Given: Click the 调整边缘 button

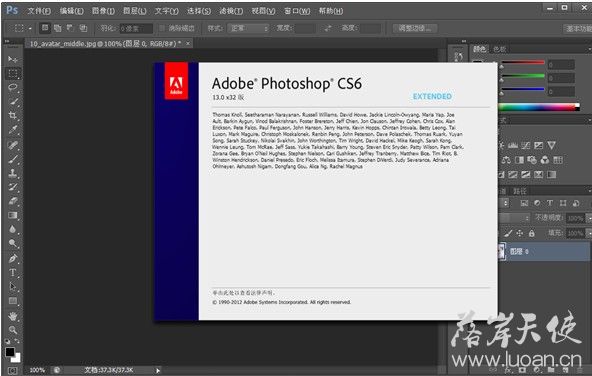Looking at the screenshot, I should tap(415, 28).
